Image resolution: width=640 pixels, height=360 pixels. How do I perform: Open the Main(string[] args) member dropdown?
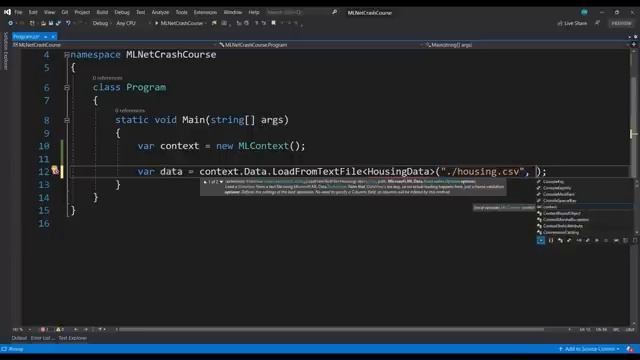tap(527, 45)
